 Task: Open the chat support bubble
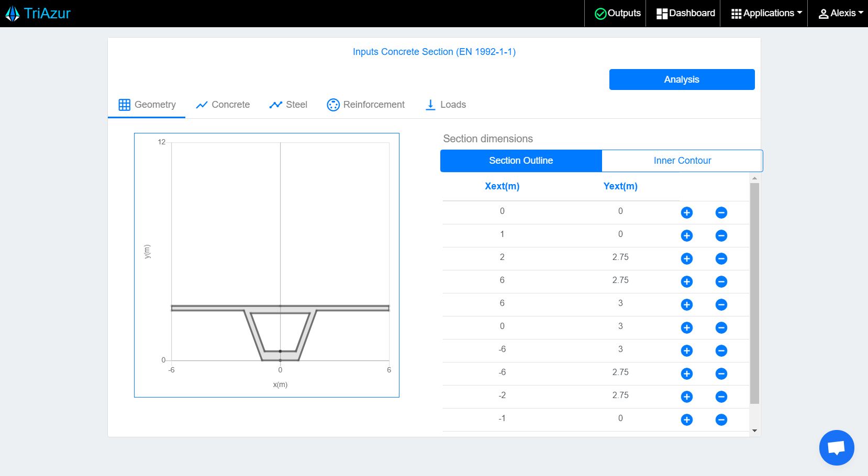pyautogui.click(x=836, y=448)
